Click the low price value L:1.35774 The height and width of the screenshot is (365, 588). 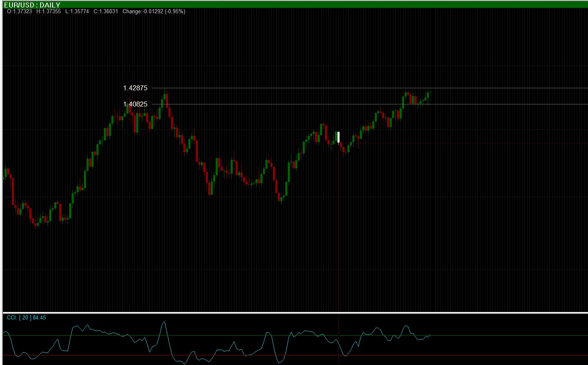coord(77,11)
